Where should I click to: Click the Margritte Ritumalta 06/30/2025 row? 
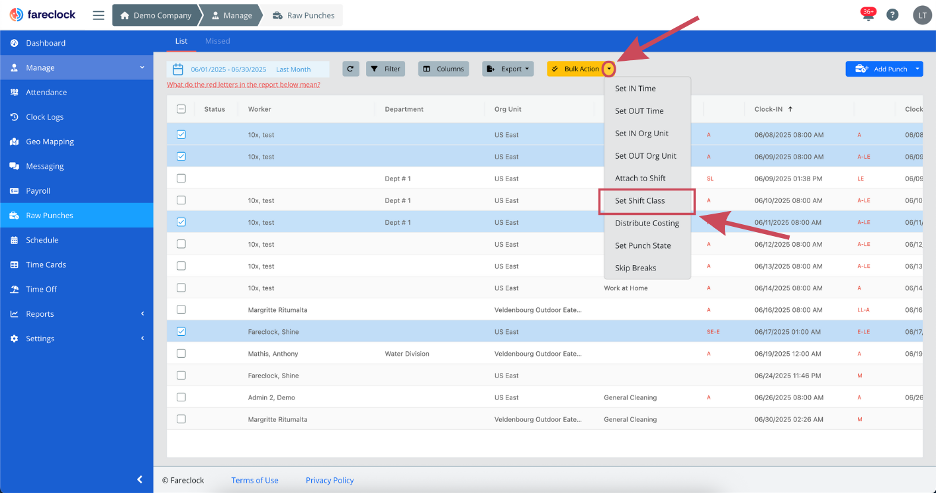544,419
